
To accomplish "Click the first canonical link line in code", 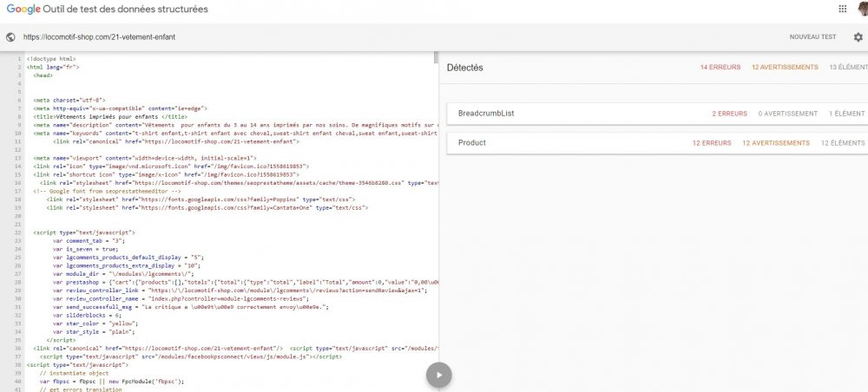I will point(176,141).
